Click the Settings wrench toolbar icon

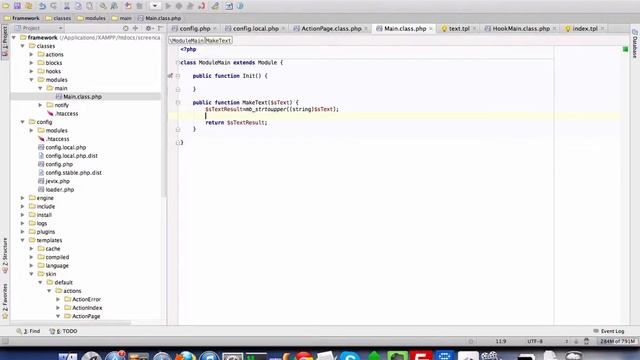click(x=215, y=6)
